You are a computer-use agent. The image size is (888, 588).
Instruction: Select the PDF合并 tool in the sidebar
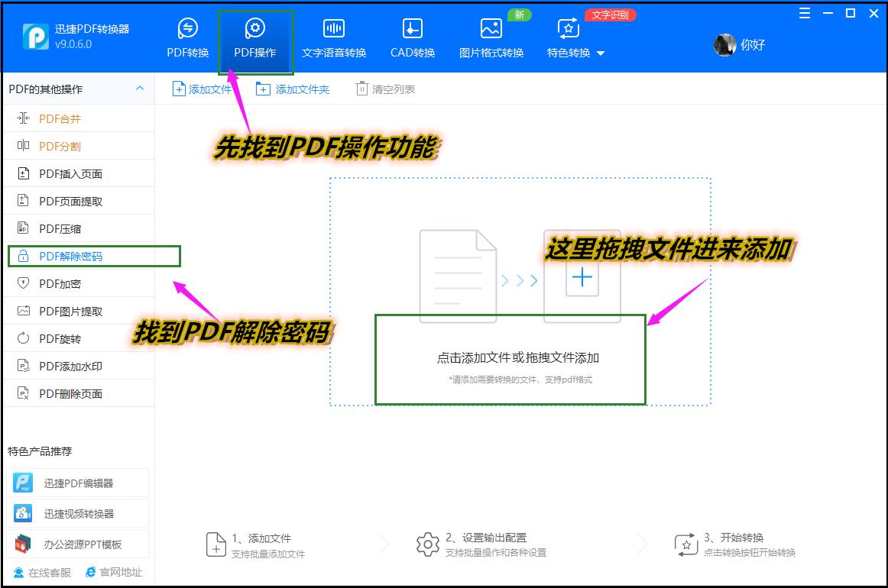coord(54,118)
